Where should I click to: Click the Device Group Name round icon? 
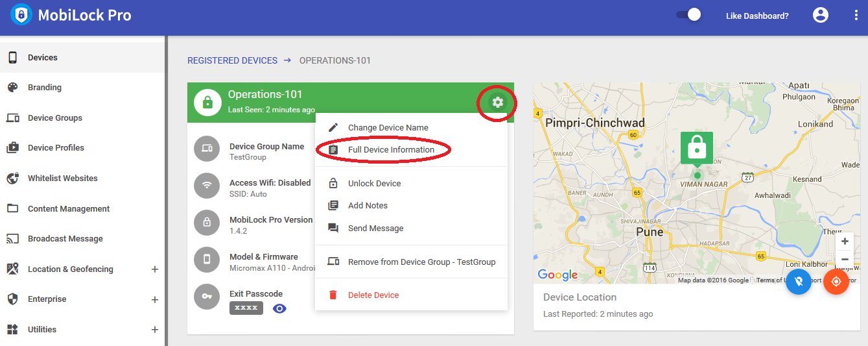coord(207,149)
